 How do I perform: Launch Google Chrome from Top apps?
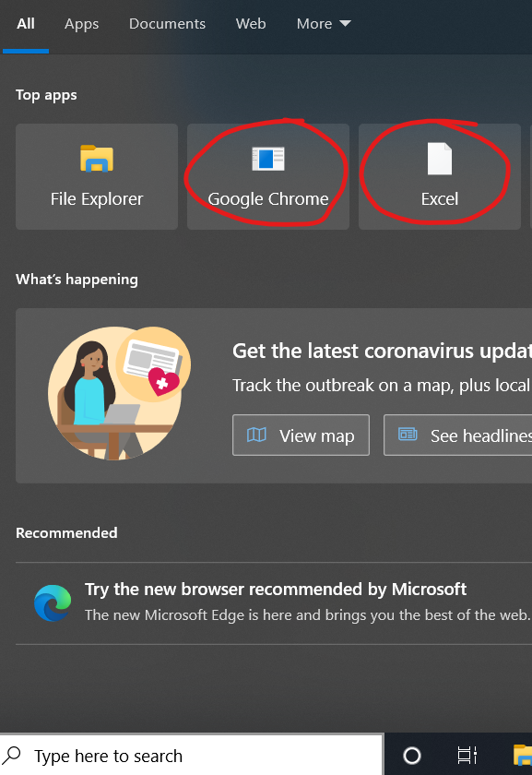coord(268,176)
